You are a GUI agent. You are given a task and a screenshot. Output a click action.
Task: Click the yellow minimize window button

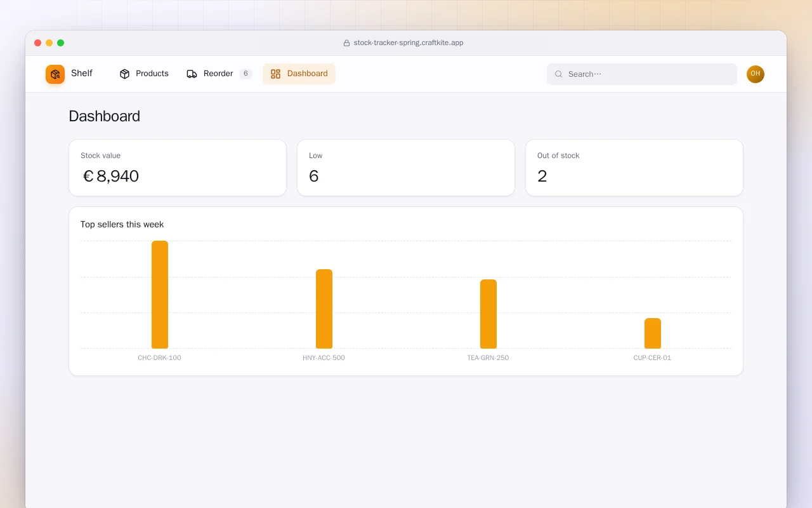click(49, 43)
